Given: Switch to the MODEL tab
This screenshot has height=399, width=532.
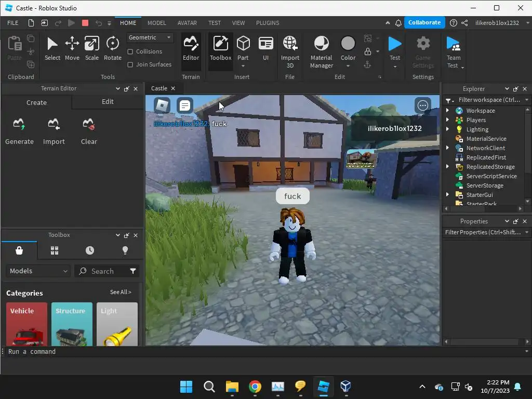Looking at the screenshot, I should pos(157,23).
